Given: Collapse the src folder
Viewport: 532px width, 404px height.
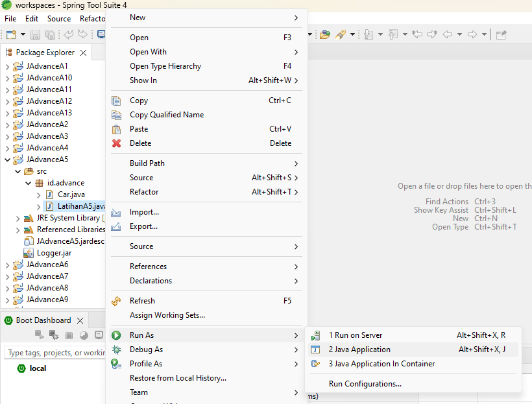Looking at the screenshot, I should click(x=18, y=172).
